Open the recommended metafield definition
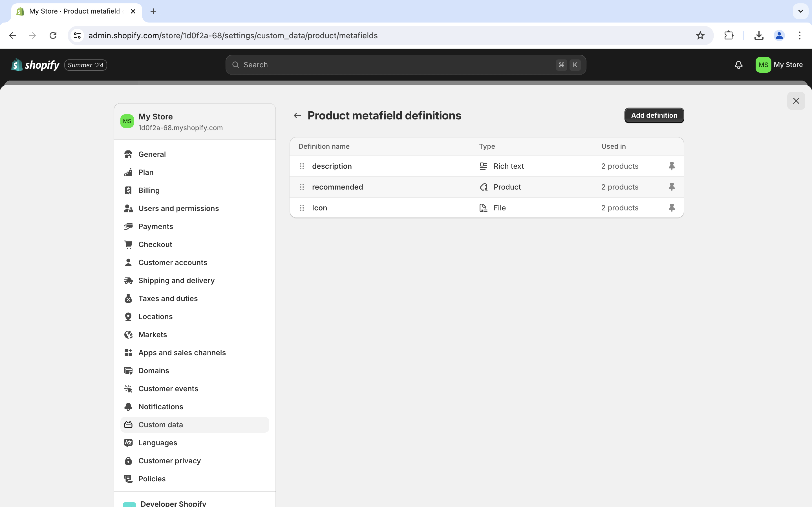This screenshot has height=507, width=812. [337, 187]
